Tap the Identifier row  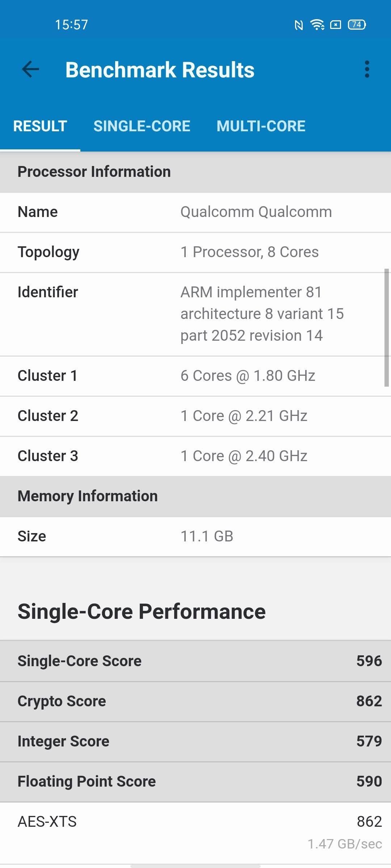pos(195,314)
